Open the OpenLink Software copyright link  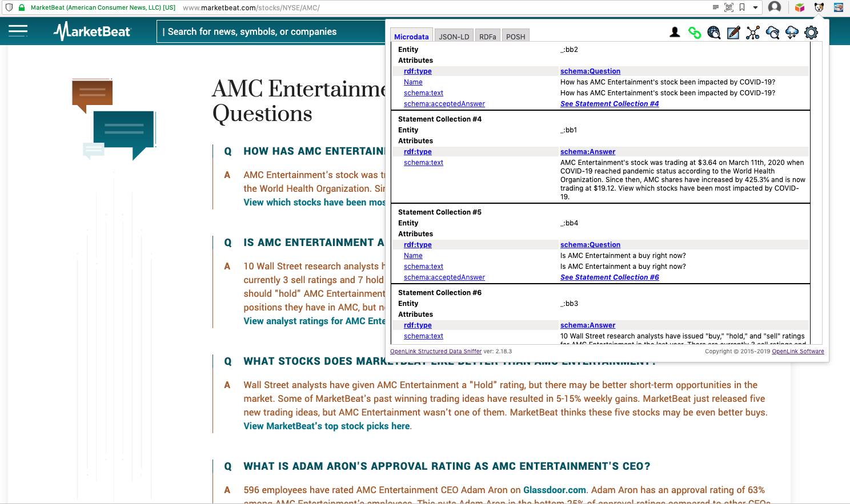click(x=798, y=352)
